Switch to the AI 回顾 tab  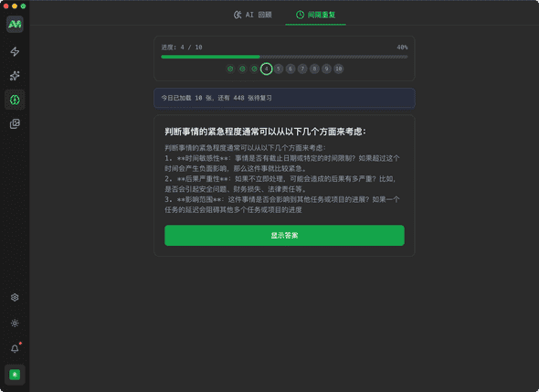point(253,15)
